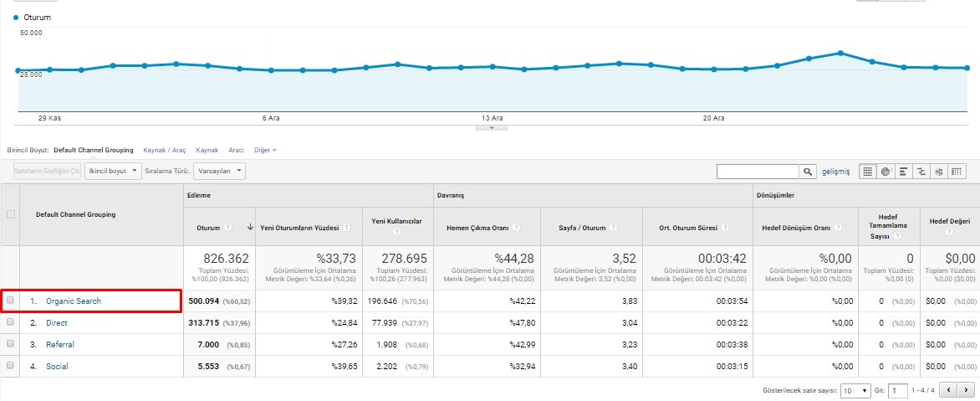Viewport: 980px width, 401px height.
Task: Open help icon under Yeni Kullanıcılar
Action: click(397, 232)
